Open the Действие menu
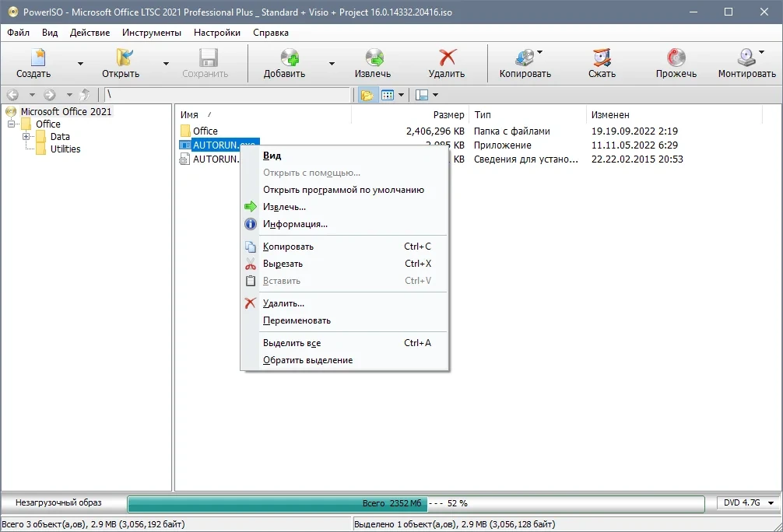Viewport: 783px width, 532px height. [90, 33]
